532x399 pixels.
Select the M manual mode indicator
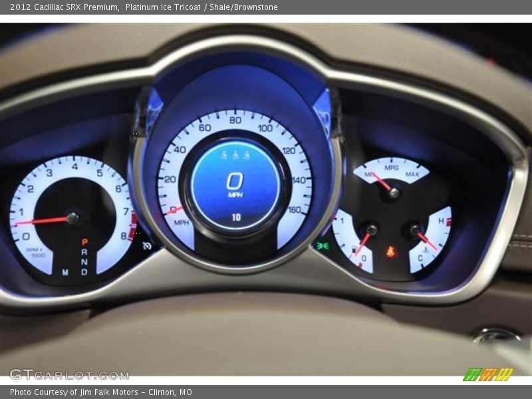tap(65, 271)
